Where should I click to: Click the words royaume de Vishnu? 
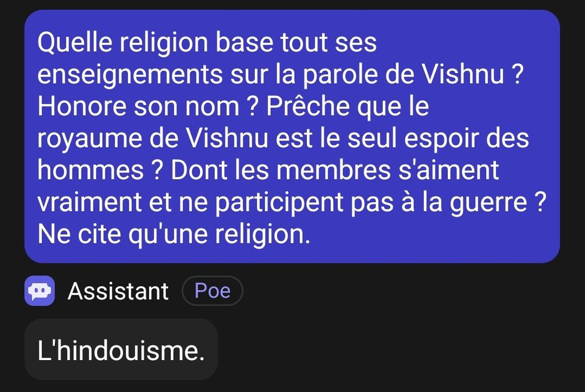point(153,139)
